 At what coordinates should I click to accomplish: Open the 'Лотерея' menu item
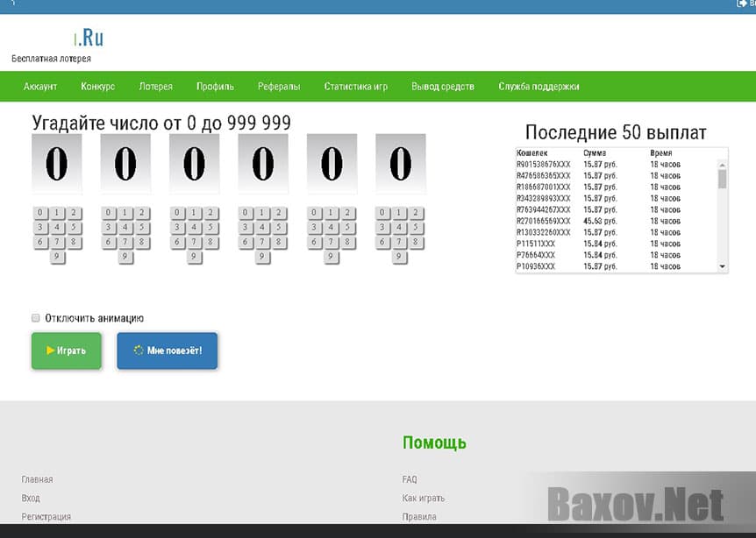[155, 87]
